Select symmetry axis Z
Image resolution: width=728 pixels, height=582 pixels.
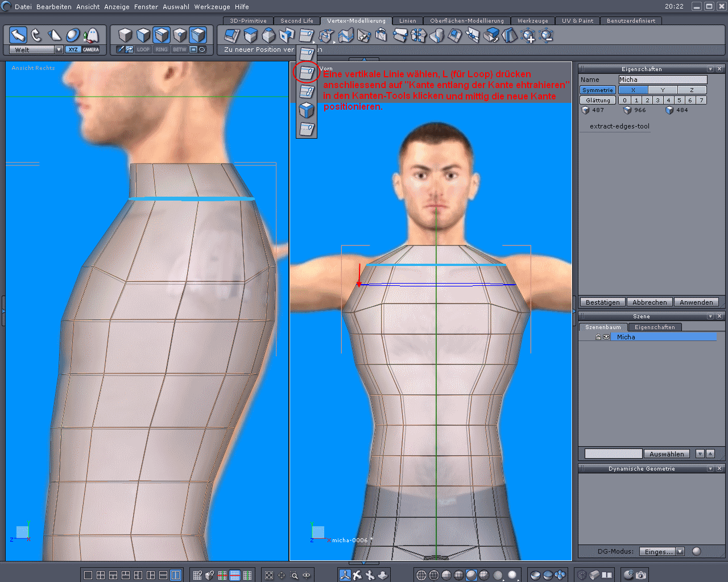click(692, 90)
